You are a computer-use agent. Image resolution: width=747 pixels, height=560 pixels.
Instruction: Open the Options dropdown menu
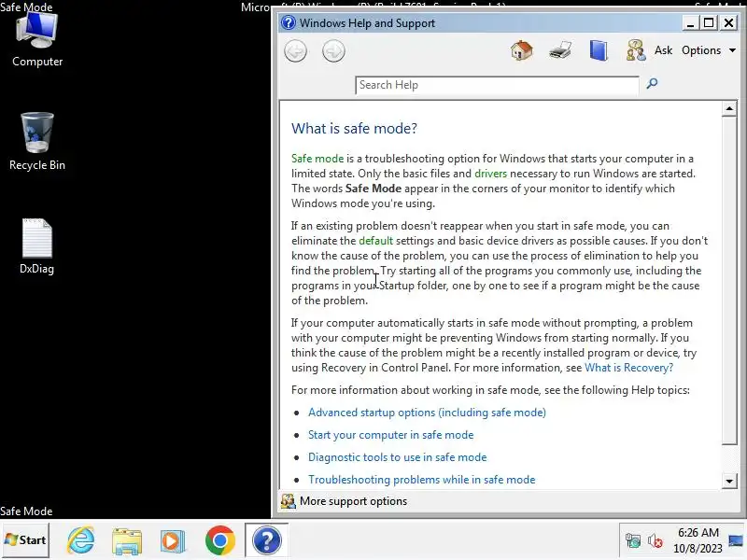click(x=709, y=50)
